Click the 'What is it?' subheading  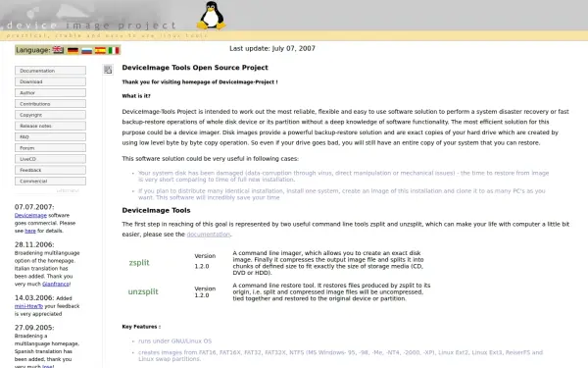pyautogui.click(x=136, y=96)
